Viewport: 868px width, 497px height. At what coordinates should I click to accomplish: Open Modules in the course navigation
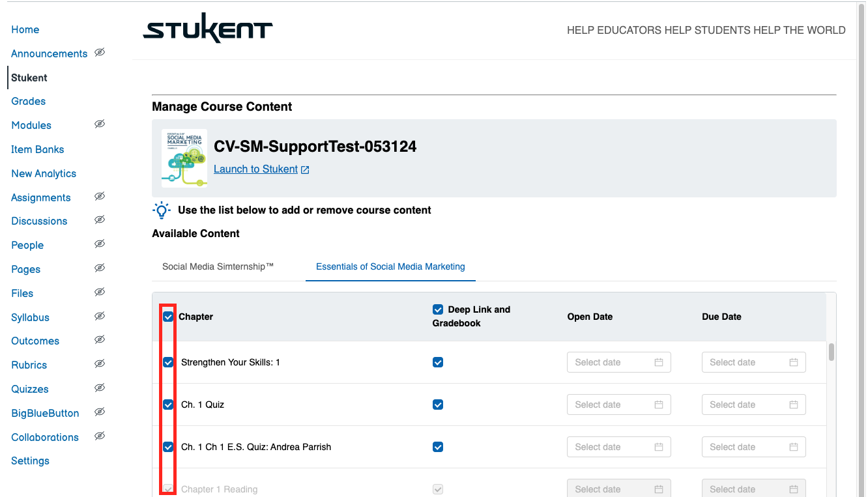pyautogui.click(x=31, y=125)
